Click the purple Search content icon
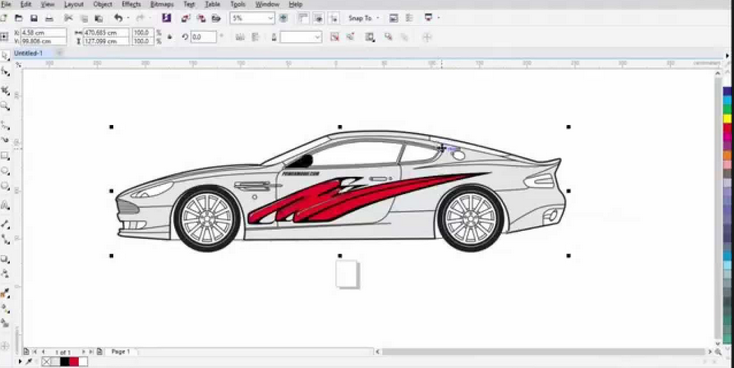Screen dimensions: 734x368 pos(166,18)
